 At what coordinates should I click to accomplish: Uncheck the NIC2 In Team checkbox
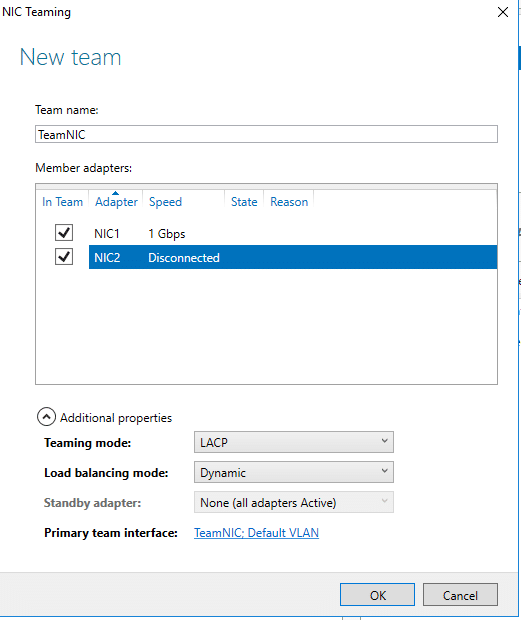64,257
